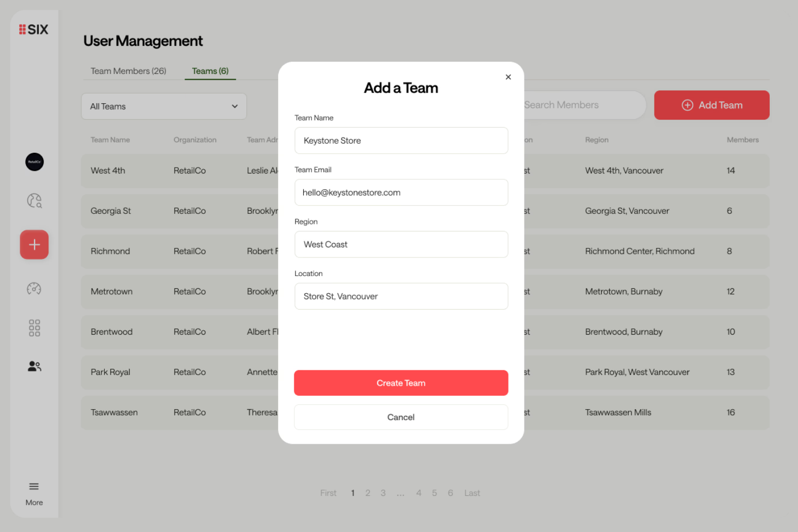Go to page 6
The width and height of the screenshot is (798, 532).
click(451, 493)
